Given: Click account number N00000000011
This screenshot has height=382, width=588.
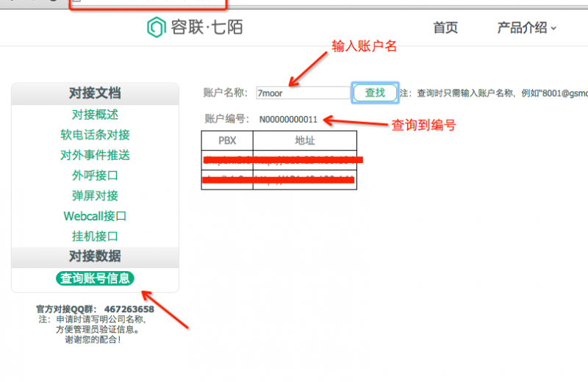Looking at the screenshot, I should pos(288,120).
